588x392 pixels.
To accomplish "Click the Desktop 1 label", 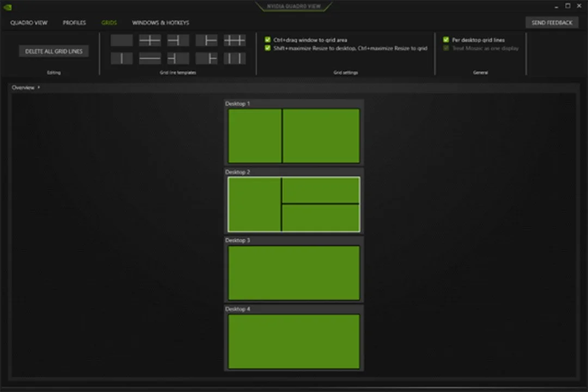I will click(237, 103).
